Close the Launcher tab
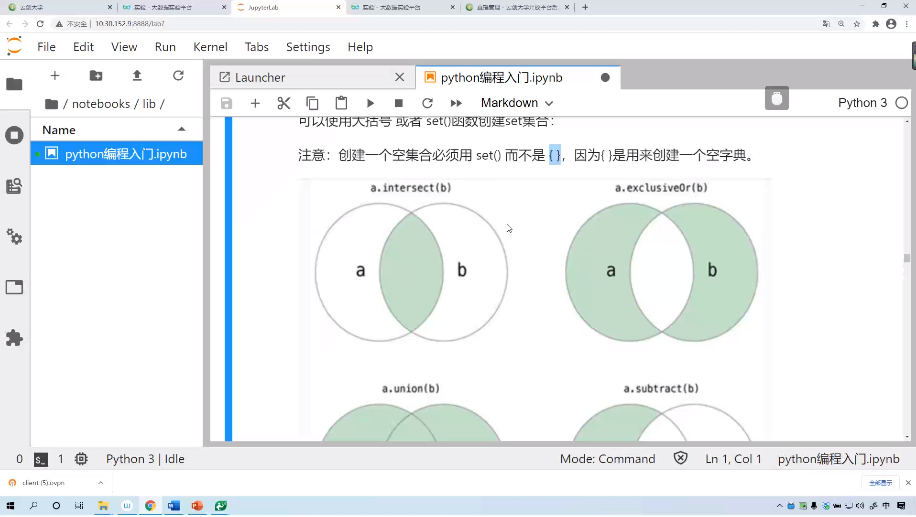Viewport: 916px width, 517px height. point(399,77)
